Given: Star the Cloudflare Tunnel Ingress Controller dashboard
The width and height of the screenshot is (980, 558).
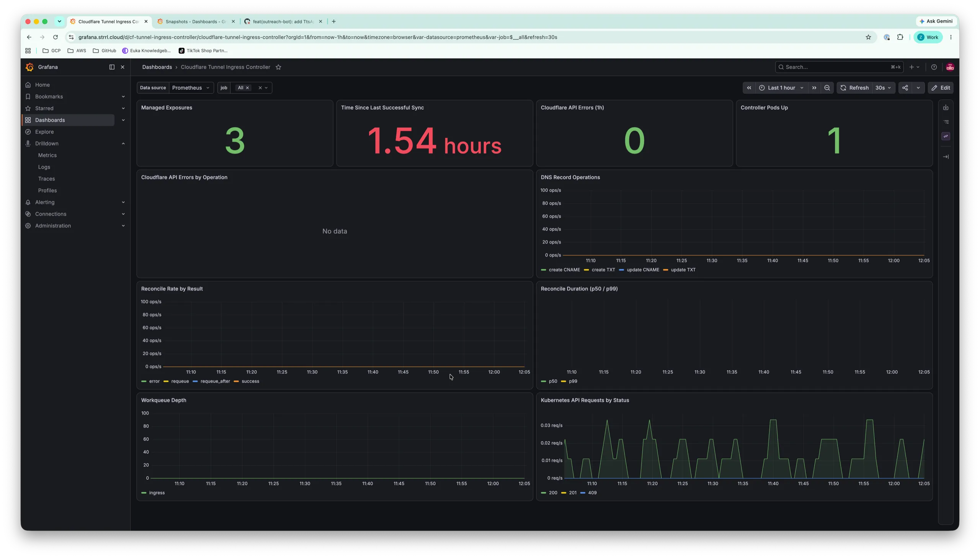Looking at the screenshot, I should pyautogui.click(x=278, y=67).
